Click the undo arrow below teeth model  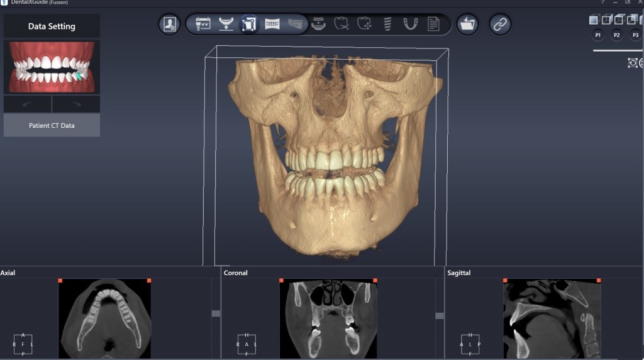(x=28, y=104)
